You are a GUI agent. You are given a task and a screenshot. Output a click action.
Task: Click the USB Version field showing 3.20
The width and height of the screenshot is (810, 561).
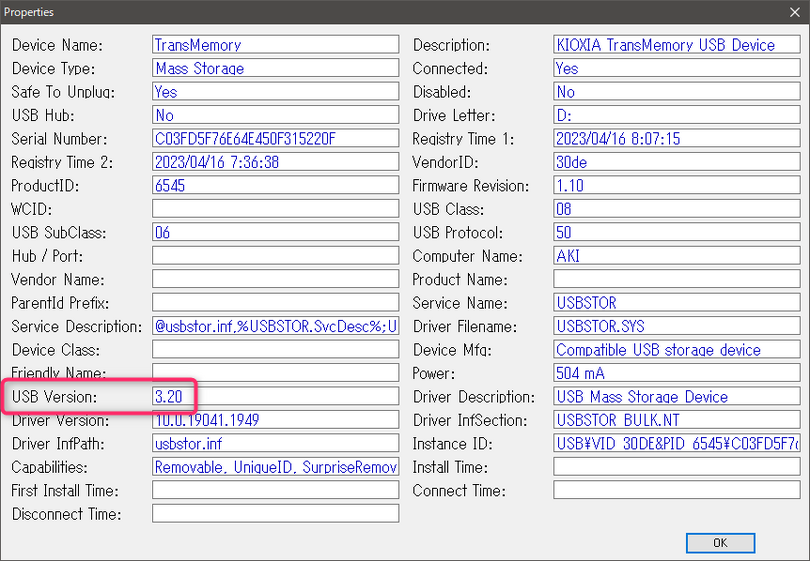(x=275, y=396)
